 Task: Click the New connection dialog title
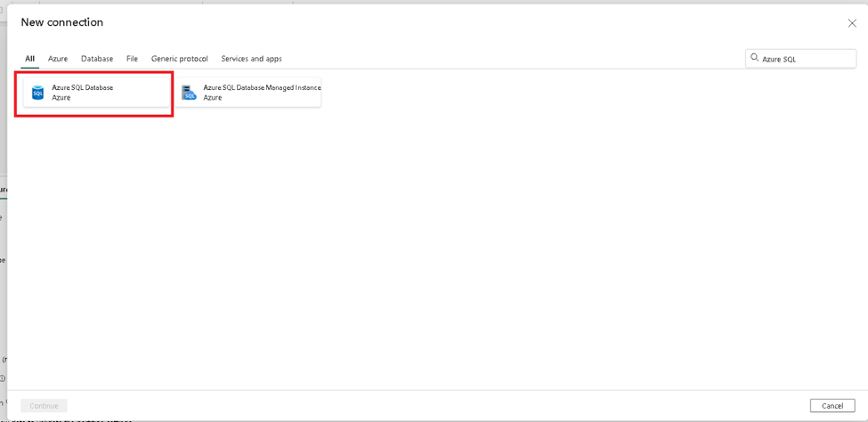[62, 23]
